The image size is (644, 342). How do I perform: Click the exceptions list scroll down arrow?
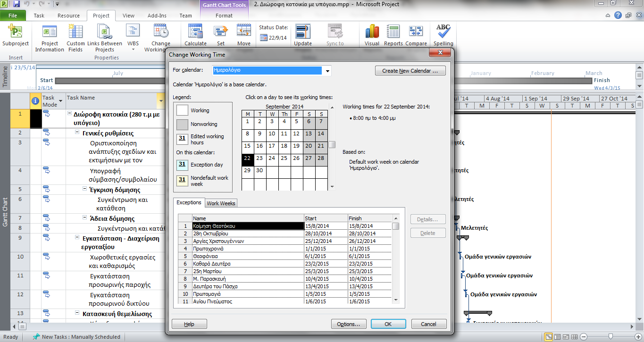point(396,300)
